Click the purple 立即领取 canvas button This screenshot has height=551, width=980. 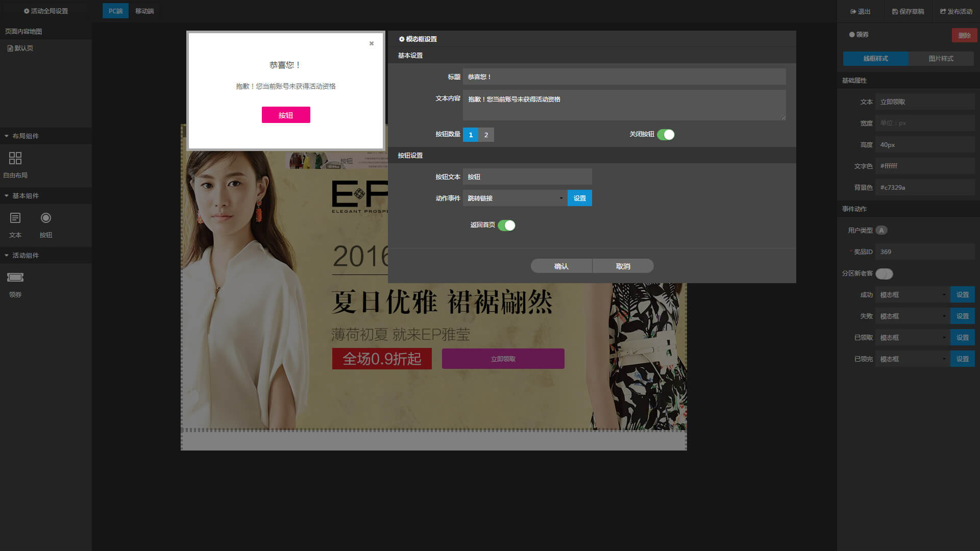click(x=503, y=359)
